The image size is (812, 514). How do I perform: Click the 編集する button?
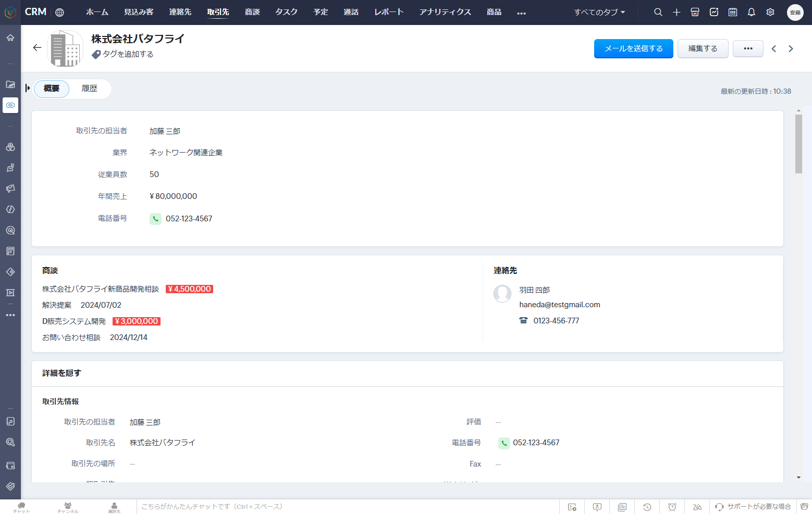(x=703, y=48)
